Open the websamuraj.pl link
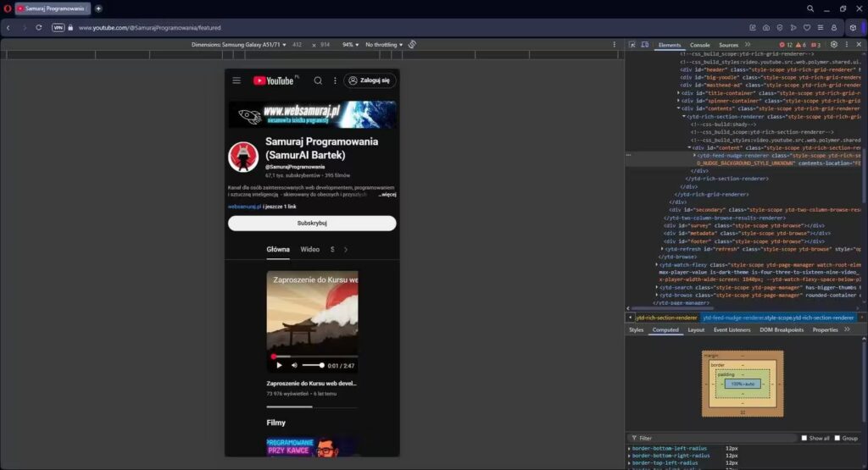The width and height of the screenshot is (868, 470). (244, 207)
